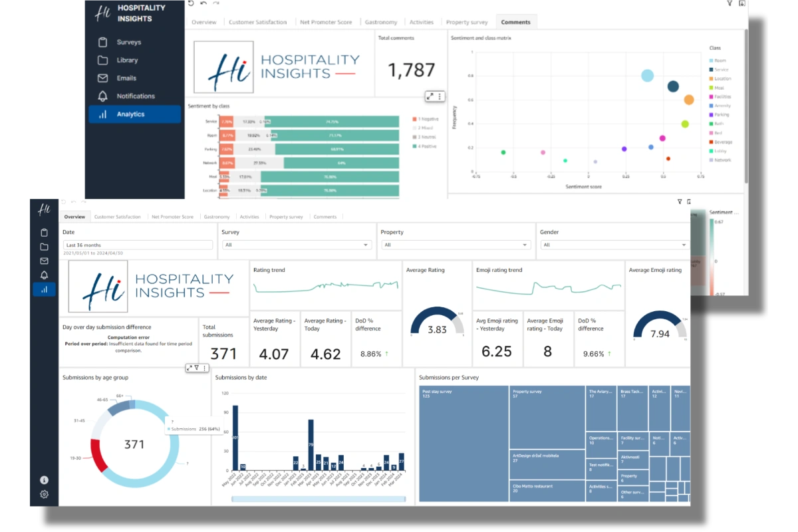
Task: Expand the Survey filter dropdown
Action: point(295,245)
